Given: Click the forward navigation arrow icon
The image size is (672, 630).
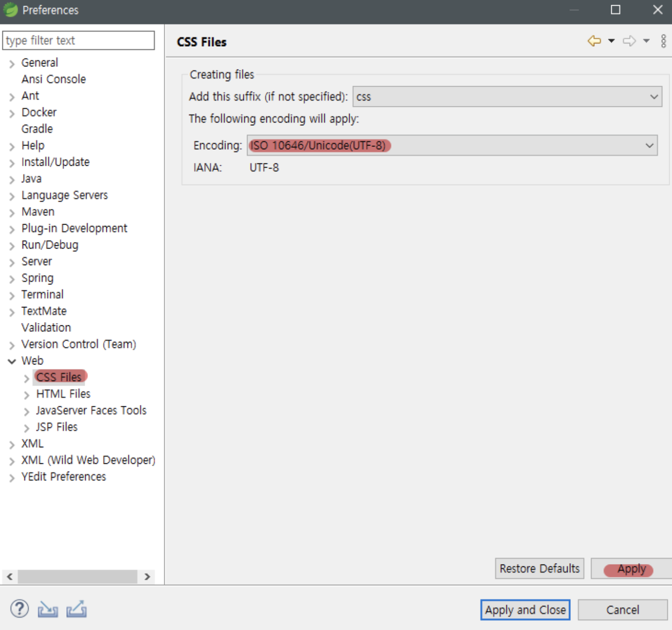Looking at the screenshot, I should tap(629, 41).
